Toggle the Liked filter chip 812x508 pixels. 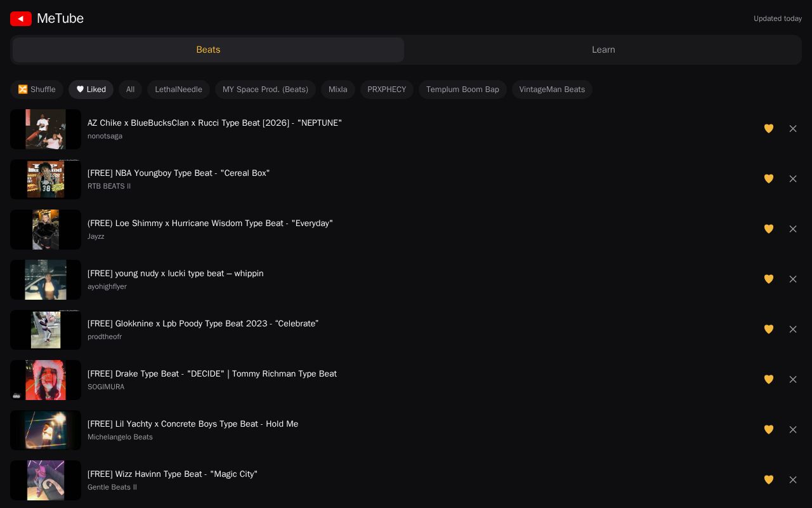91,90
